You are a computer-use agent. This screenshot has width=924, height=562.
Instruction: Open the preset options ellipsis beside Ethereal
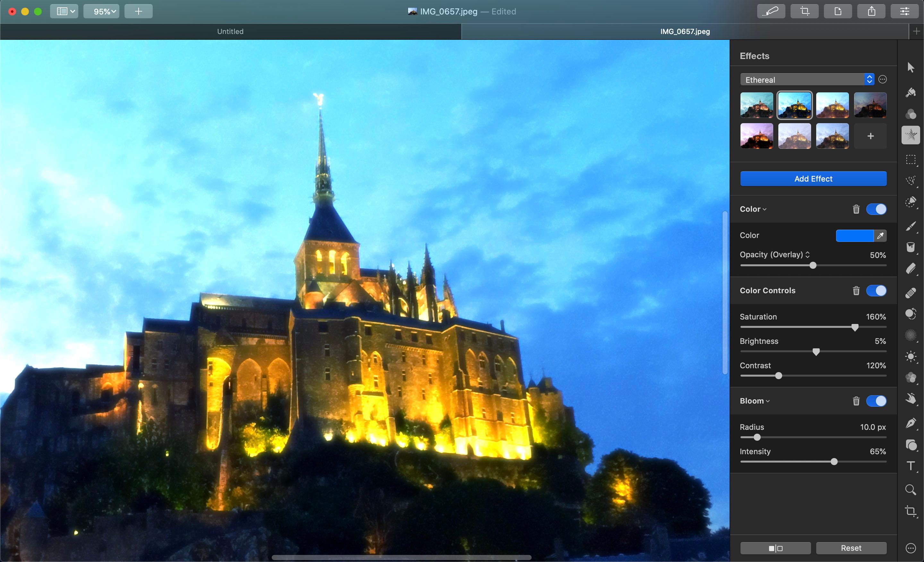click(883, 80)
